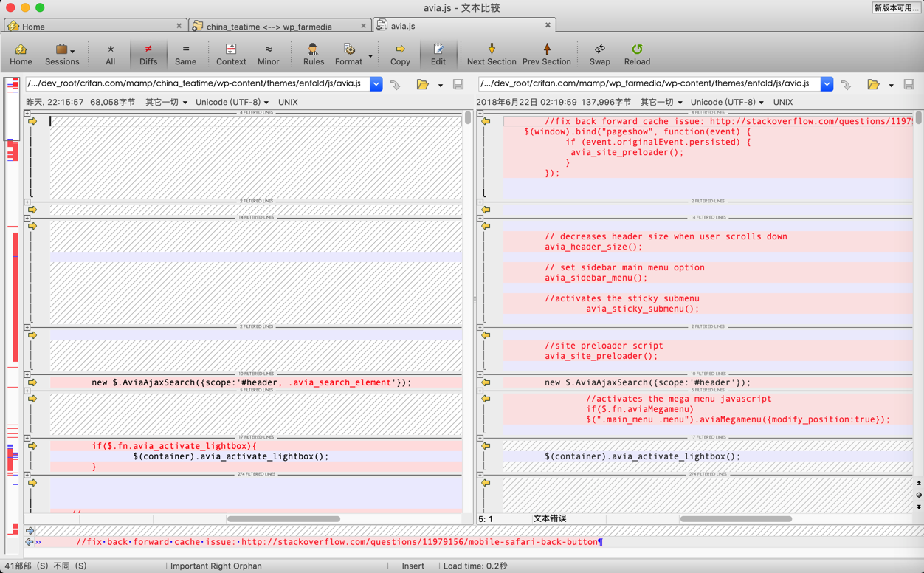The height and width of the screenshot is (573, 924).
Task: Click the left open file folder button
Action: coord(422,85)
